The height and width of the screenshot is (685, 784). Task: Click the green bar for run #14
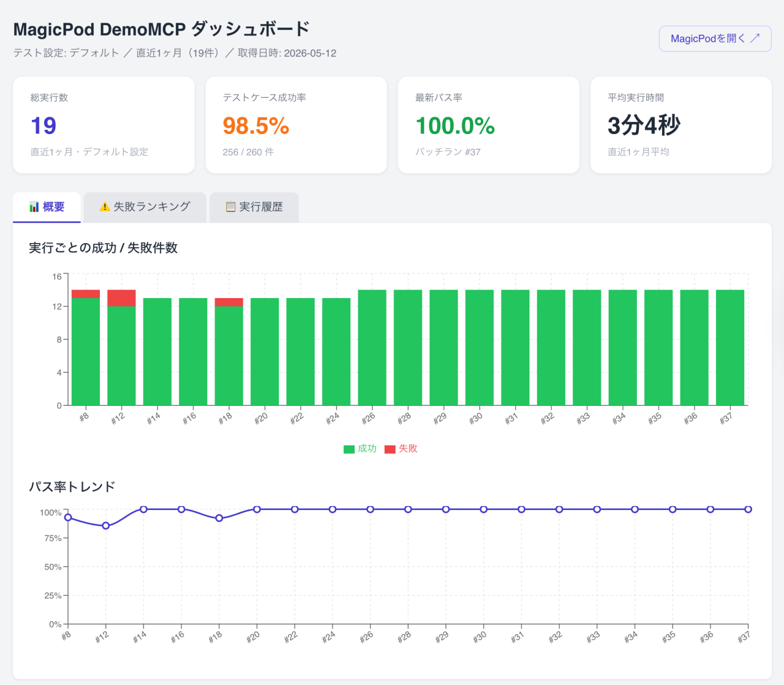click(157, 351)
